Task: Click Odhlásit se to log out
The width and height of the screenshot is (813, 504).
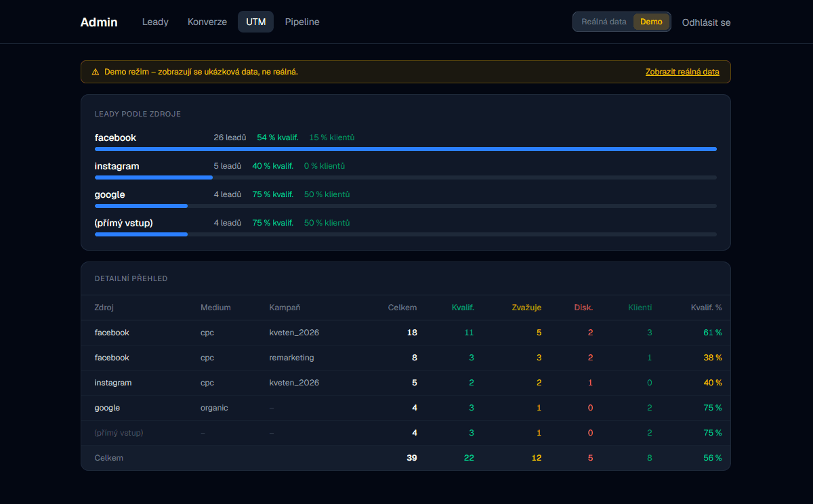Action: [x=706, y=22]
